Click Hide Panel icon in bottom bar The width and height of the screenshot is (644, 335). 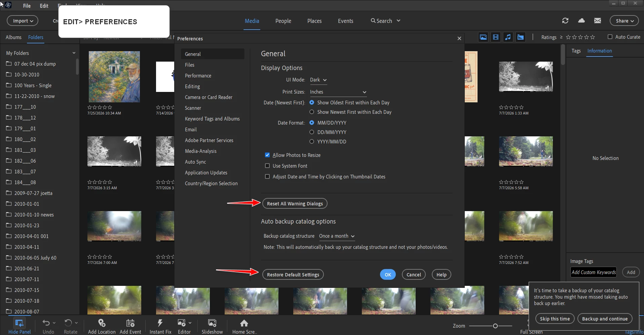19,323
